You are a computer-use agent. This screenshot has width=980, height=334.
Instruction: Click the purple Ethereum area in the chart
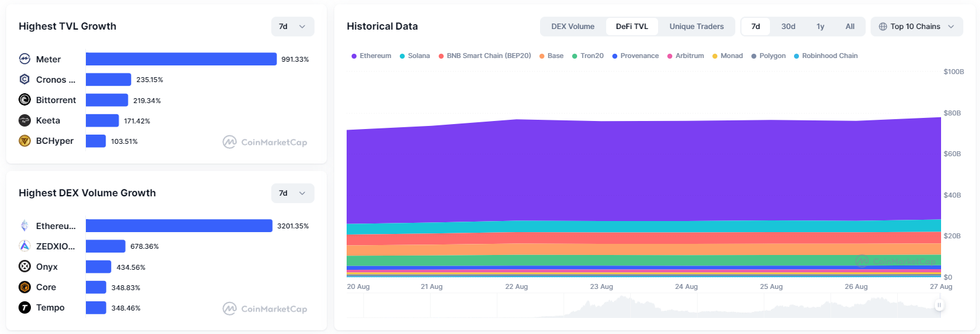point(643,170)
